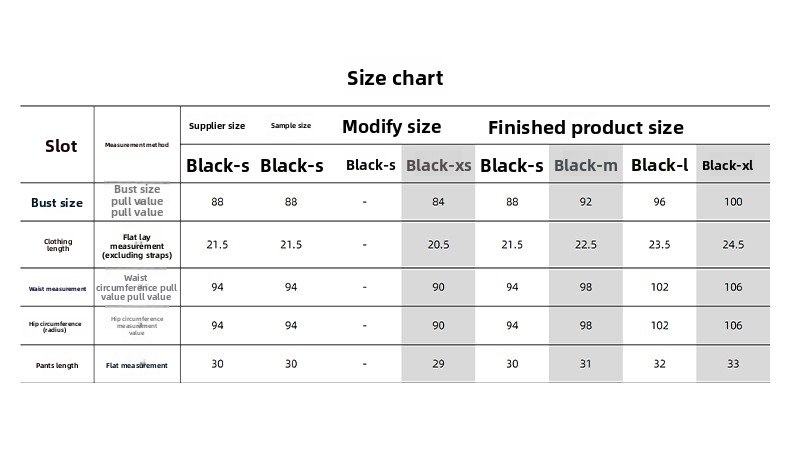
Task: Select the "Black-xs" size header
Action: [438, 165]
